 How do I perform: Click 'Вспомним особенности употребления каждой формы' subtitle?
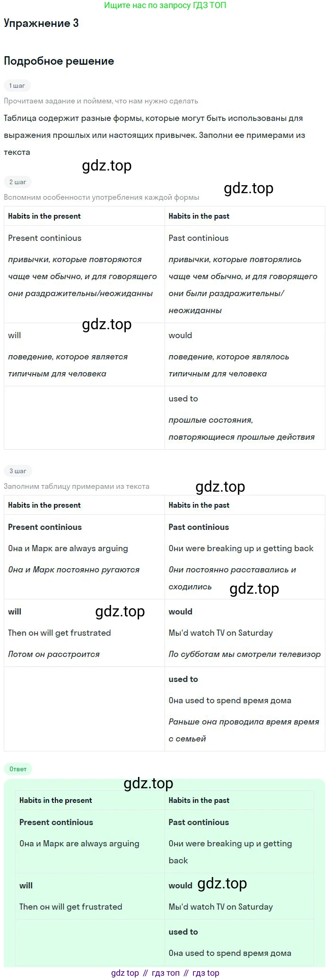point(101,197)
